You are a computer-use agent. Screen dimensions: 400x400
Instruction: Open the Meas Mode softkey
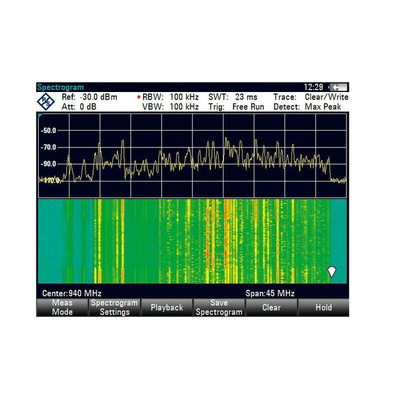pos(62,307)
